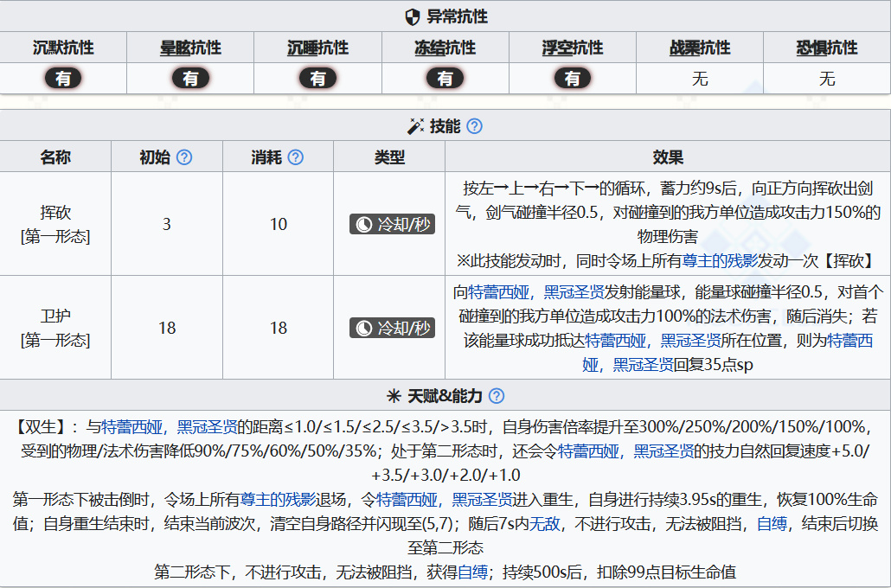This screenshot has width=891, height=588.
Task: Select cost value 18 in 卫护 row
Action: [278, 328]
